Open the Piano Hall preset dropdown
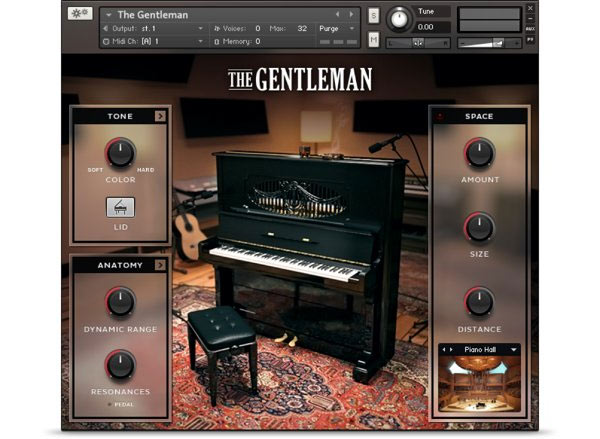Viewport: 600px width, 439px height. point(514,349)
